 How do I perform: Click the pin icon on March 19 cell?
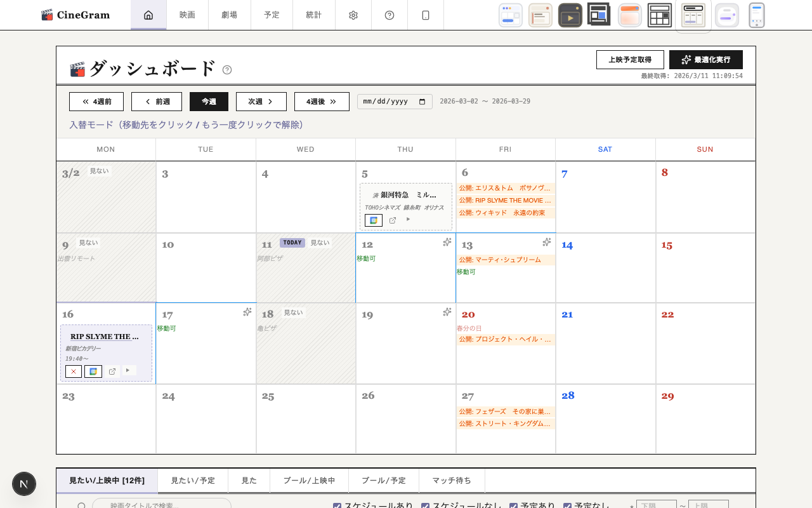pos(447,312)
